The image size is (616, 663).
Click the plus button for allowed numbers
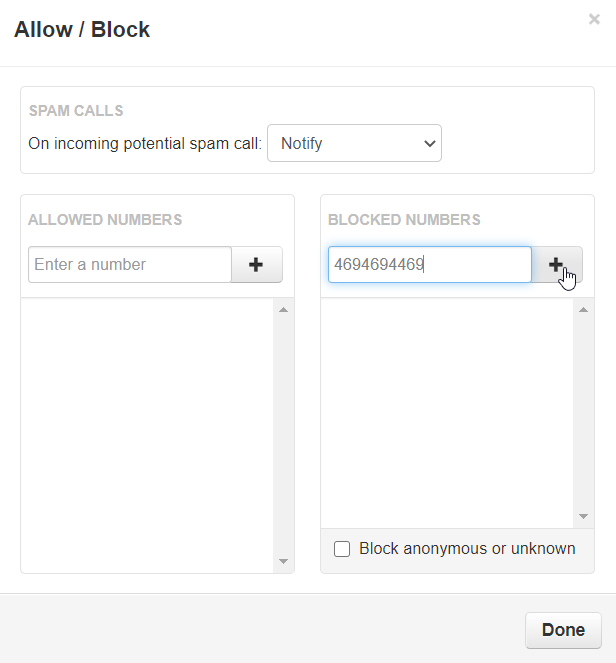tap(257, 265)
